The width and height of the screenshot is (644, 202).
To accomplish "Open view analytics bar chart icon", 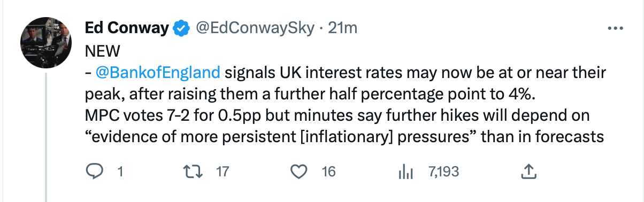I will pos(405,172).
